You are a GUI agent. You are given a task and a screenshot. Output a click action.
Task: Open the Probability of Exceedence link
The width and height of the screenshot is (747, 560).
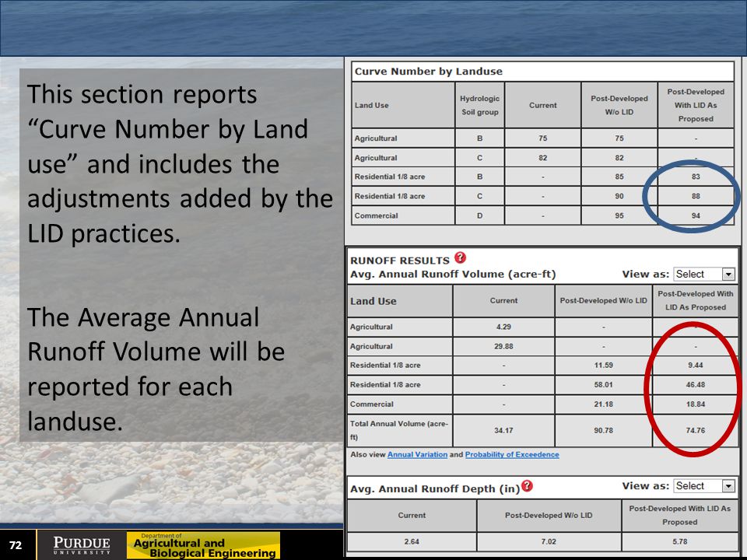pos(512,455)
